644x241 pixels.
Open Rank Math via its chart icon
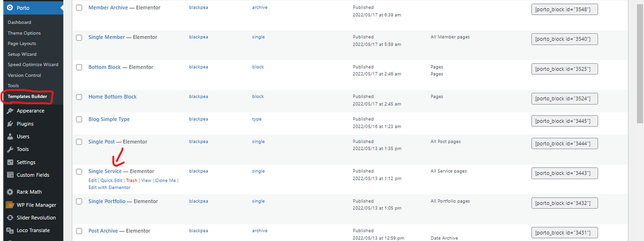(10, 192)
